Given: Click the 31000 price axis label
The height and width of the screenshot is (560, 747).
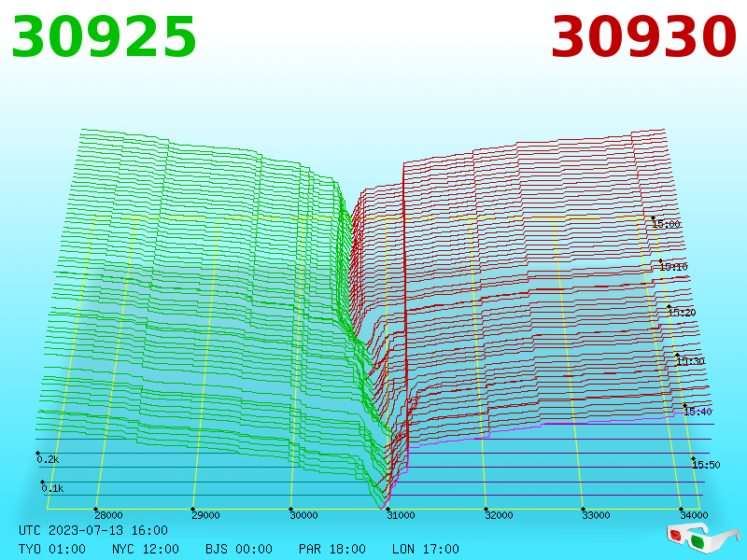Looking at the screenshot, I should click(401, 515).
